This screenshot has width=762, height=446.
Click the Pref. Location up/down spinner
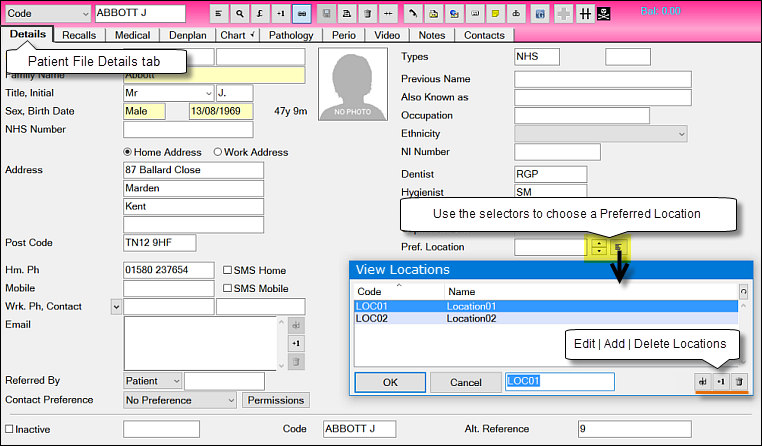[599, 247]
